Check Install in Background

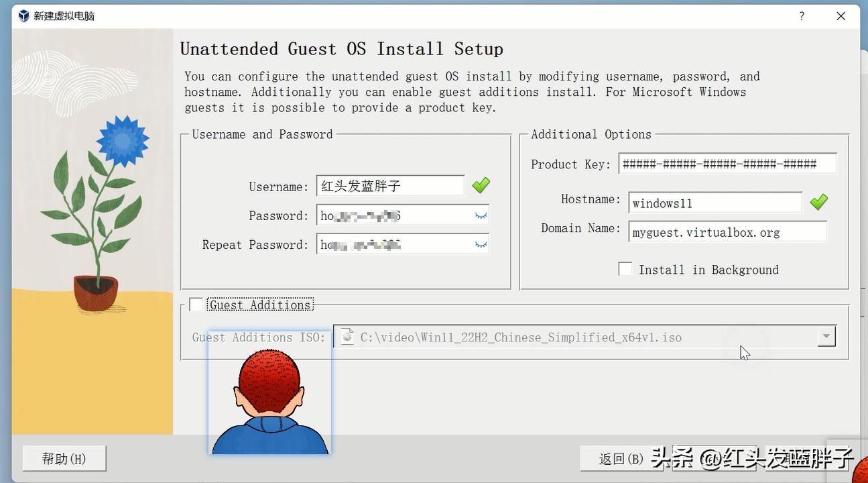[625, 268]
